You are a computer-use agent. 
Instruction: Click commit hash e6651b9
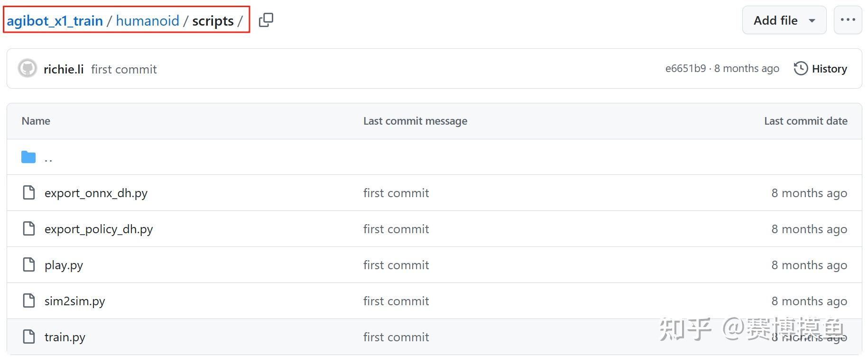point(685,69)
